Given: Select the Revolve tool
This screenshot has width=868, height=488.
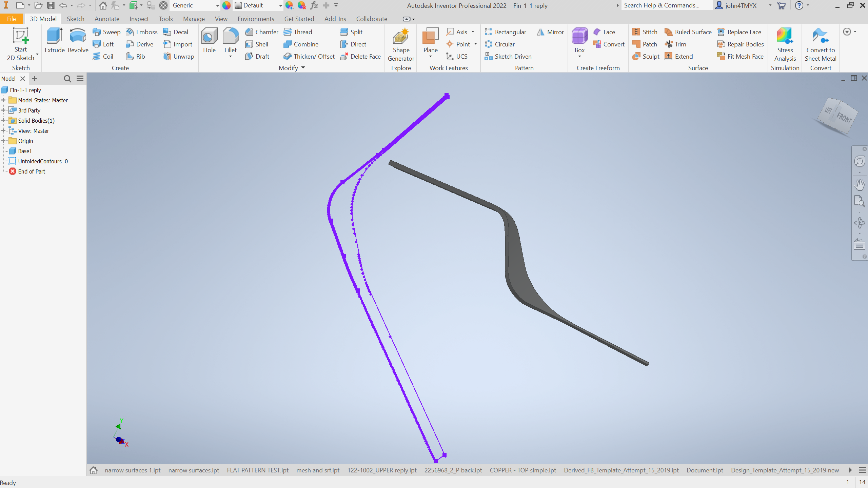Looking at the screenshot, I should [x=78, y=41].
